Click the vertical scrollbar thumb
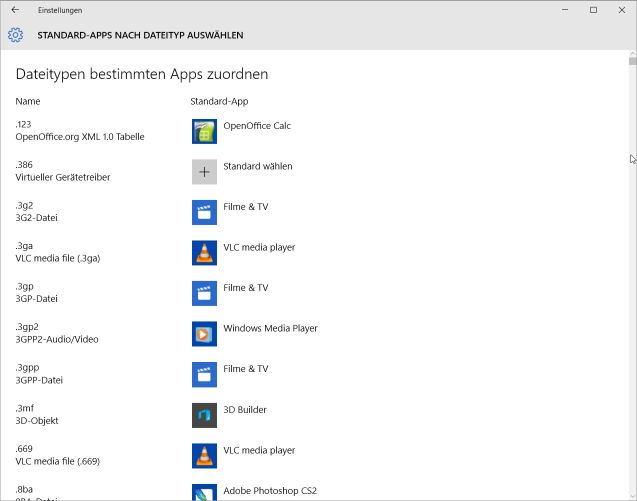Image resolution: width=637 pixels, height=501 pixels. click(x=633, y=61)
